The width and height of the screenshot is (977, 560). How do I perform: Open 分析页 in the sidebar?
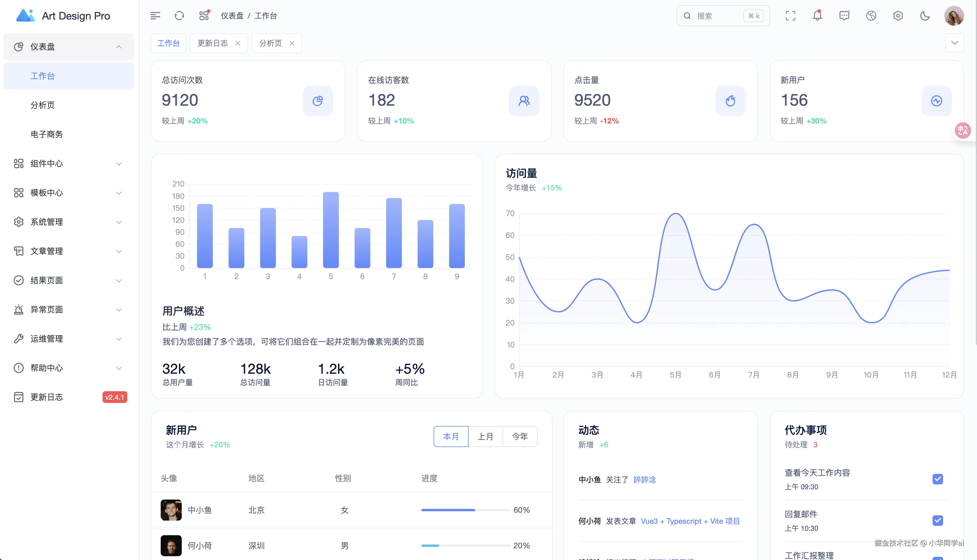[x=43, y=105]
